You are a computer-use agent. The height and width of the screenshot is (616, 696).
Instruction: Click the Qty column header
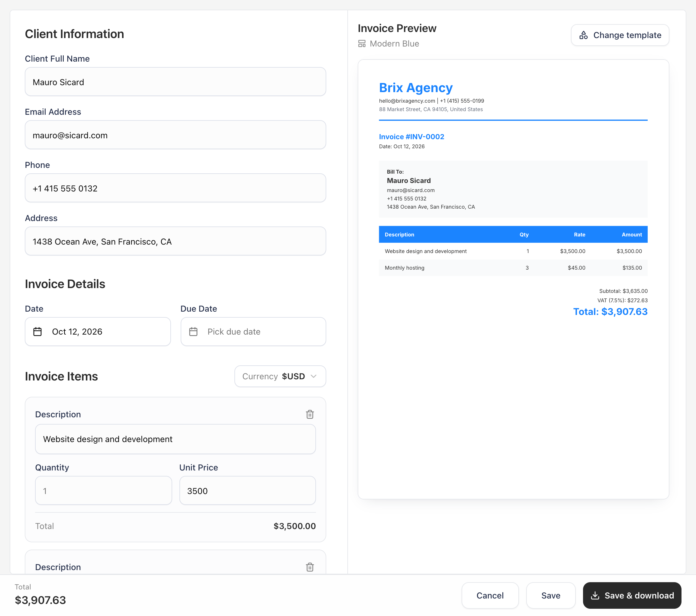point(524,235)
